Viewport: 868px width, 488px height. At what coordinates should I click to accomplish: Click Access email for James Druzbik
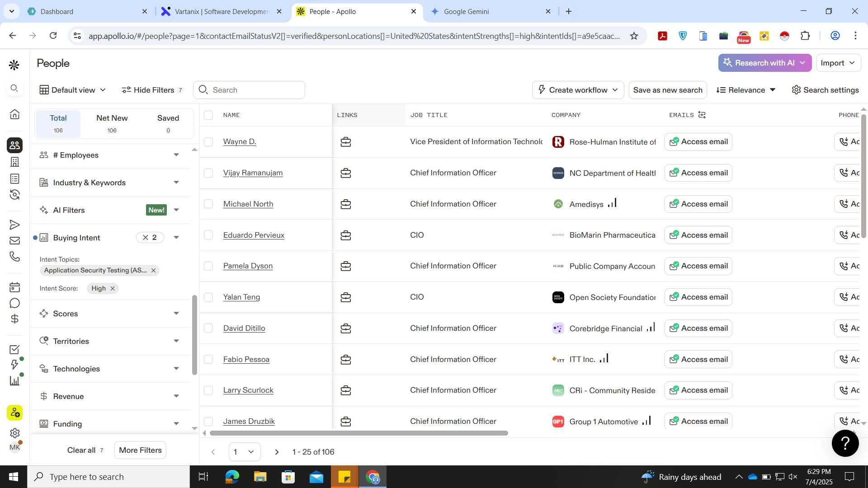coord(698,421)
